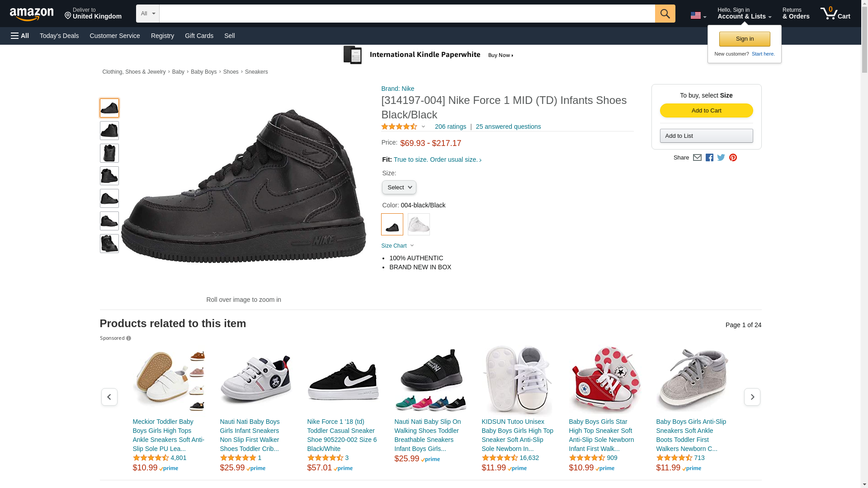Expand the Size Chart
The height and width of the screenshot is (488, 868).
pos(397,246)
